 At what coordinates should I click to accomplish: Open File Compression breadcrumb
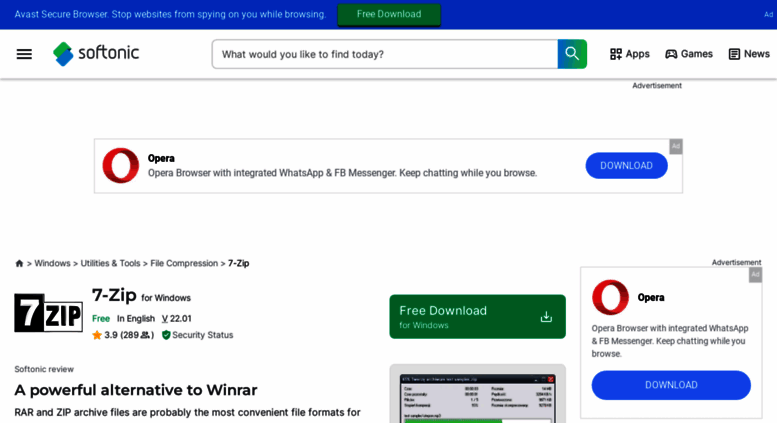pos(184,264)
